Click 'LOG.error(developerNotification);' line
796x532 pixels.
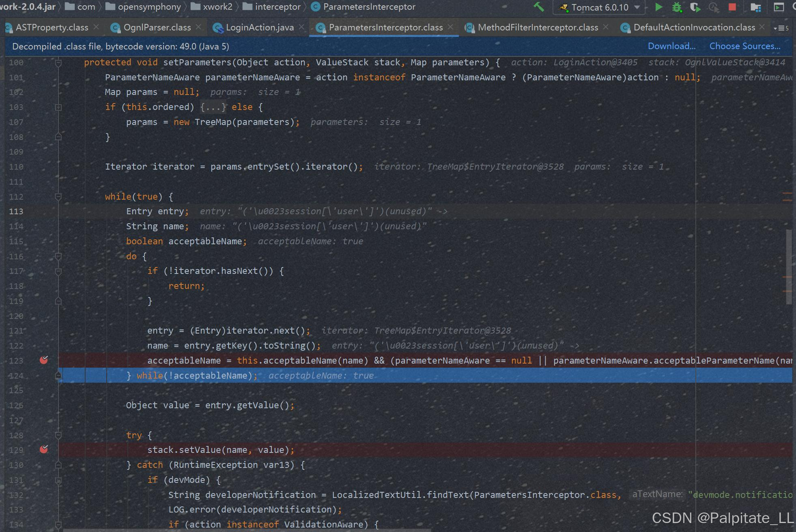click(255, 510)
